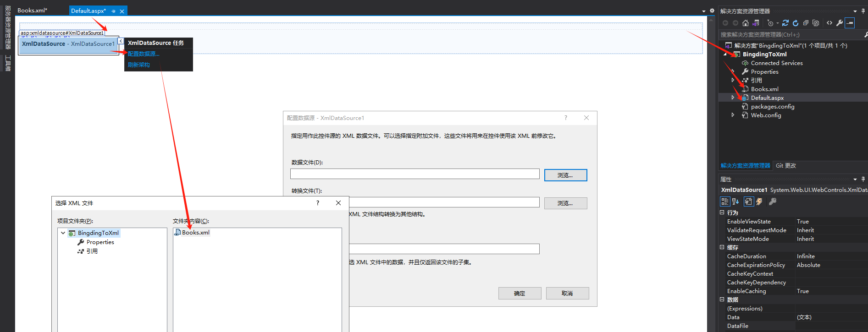Click the editor gear settings icon
868x332 pixels.
(x=712, y=11)
